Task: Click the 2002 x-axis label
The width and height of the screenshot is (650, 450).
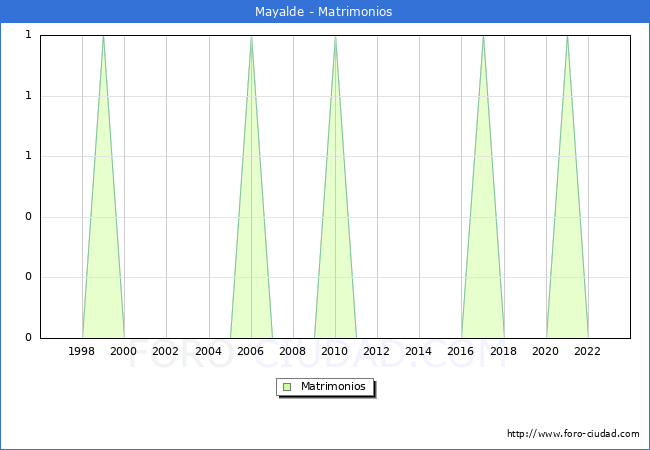Action: click(x=166, y=351)
